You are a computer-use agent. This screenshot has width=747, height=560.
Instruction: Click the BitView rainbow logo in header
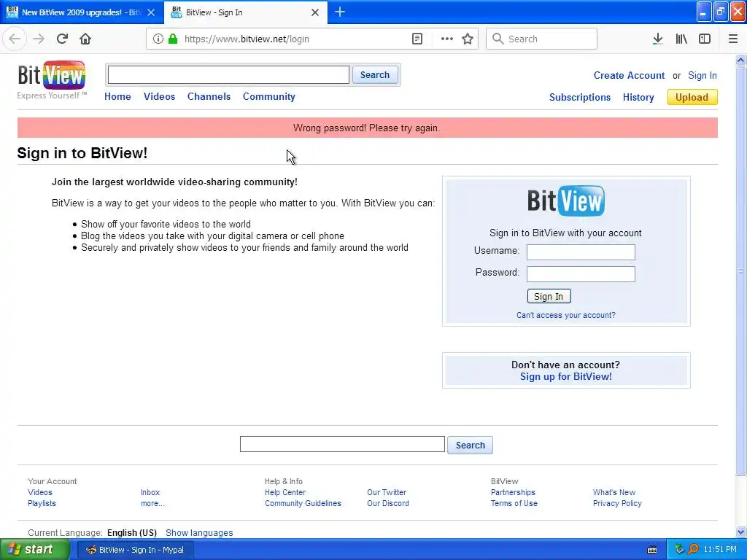coord(52,80)
